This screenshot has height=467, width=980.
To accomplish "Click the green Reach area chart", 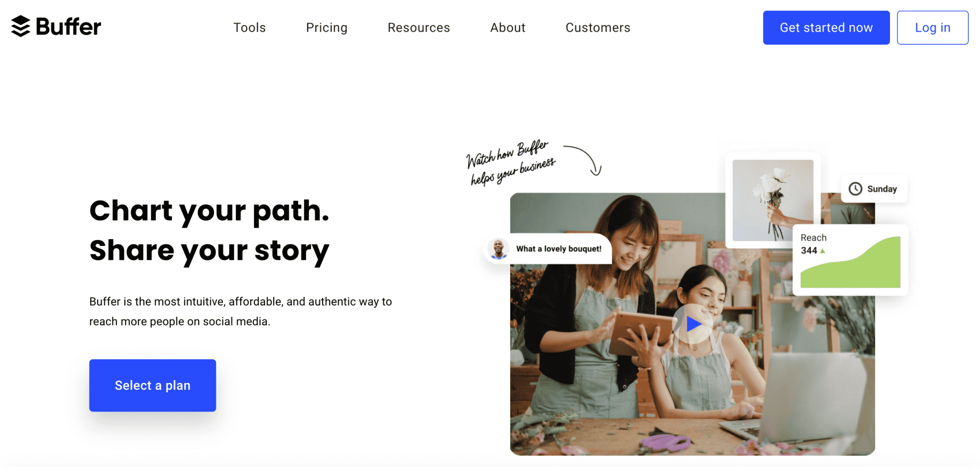I will tap(850, 262).
